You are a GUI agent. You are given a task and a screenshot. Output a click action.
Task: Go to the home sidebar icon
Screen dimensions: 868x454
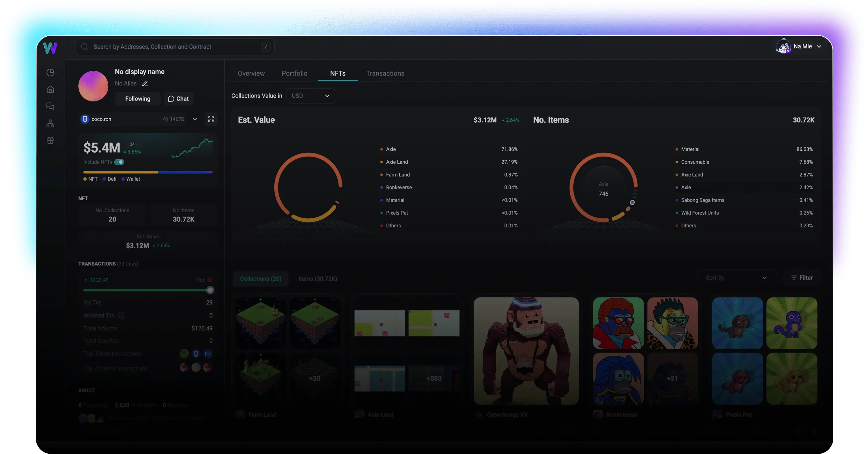point(50,89)
